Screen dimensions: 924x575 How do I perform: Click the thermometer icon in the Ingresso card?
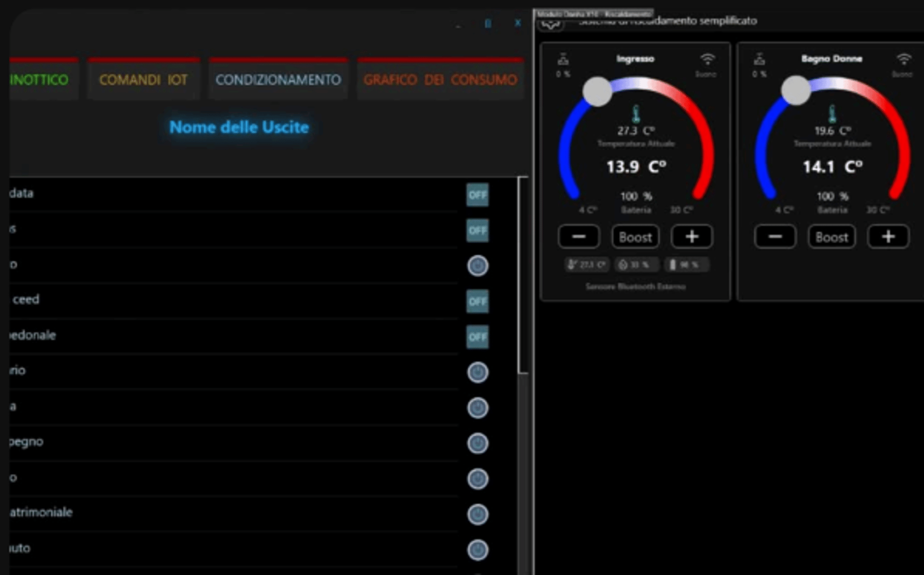point(636,114)
